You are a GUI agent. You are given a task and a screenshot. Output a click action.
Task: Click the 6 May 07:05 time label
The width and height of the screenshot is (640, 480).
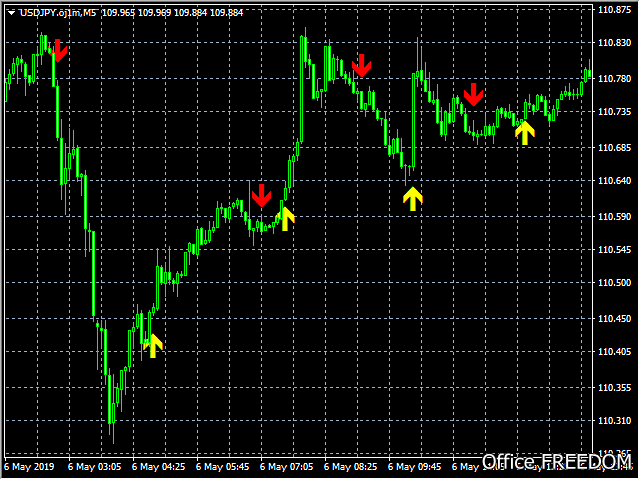tap(287, 467)
